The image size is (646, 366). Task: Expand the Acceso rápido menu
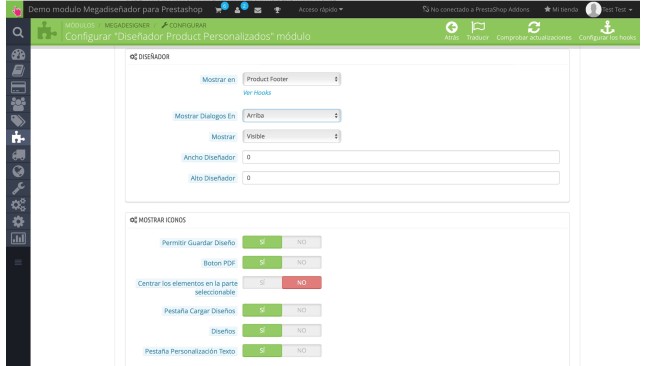[321, 9]
